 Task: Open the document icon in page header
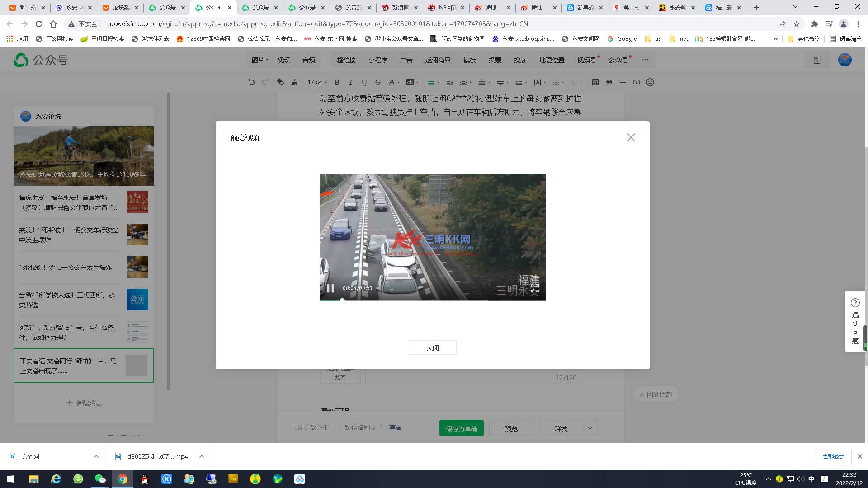[816, 60]
